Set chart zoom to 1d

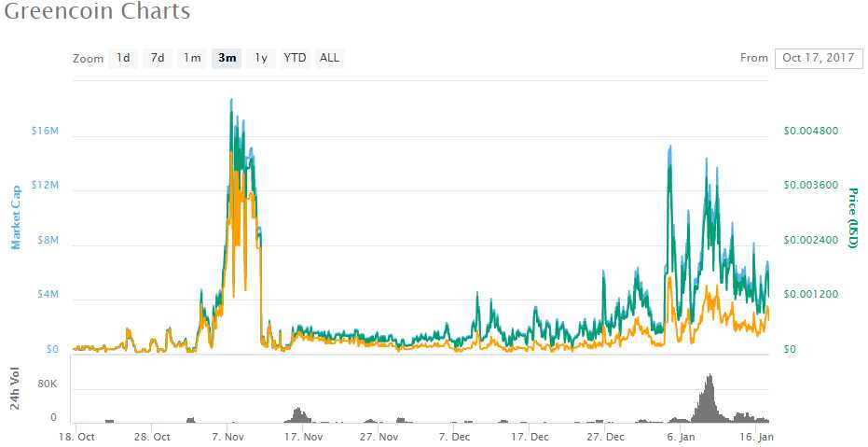(x=123, y=58)
